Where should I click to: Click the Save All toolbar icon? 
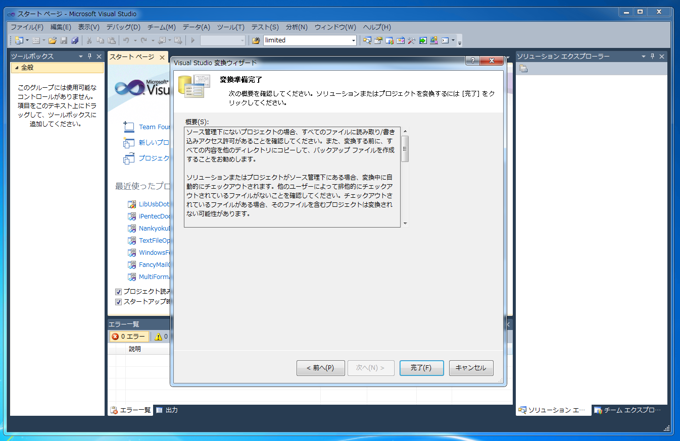pyautogui.click(x=75, y=40)
